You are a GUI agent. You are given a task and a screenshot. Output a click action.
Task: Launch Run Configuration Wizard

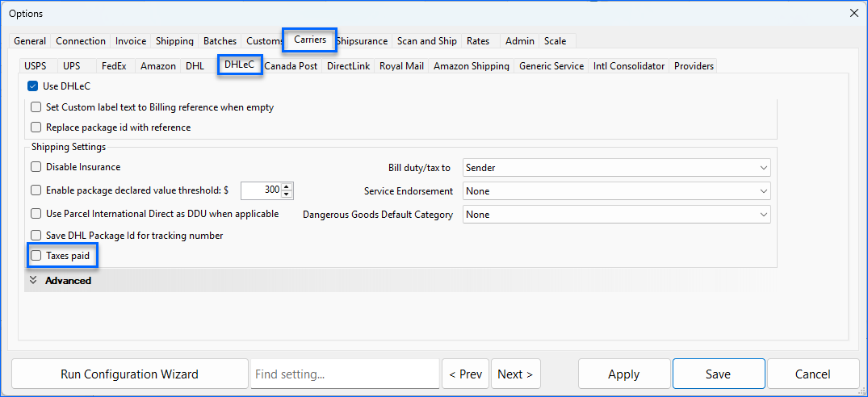pyautogui.click(x=129, y=374)
